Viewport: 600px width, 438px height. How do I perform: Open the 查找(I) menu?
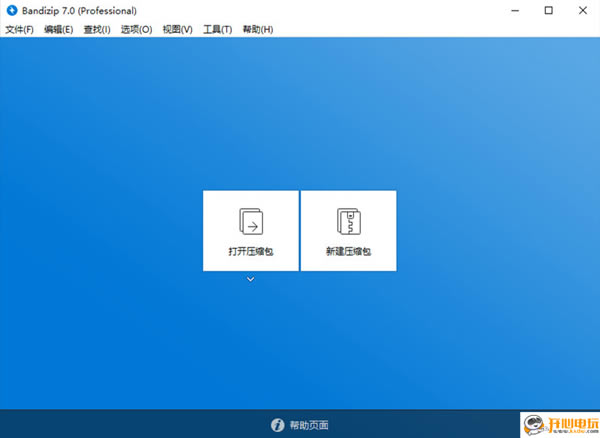97,29
